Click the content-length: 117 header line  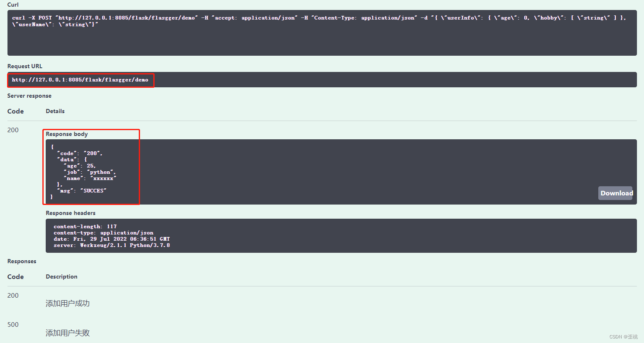tap(85, 227)
